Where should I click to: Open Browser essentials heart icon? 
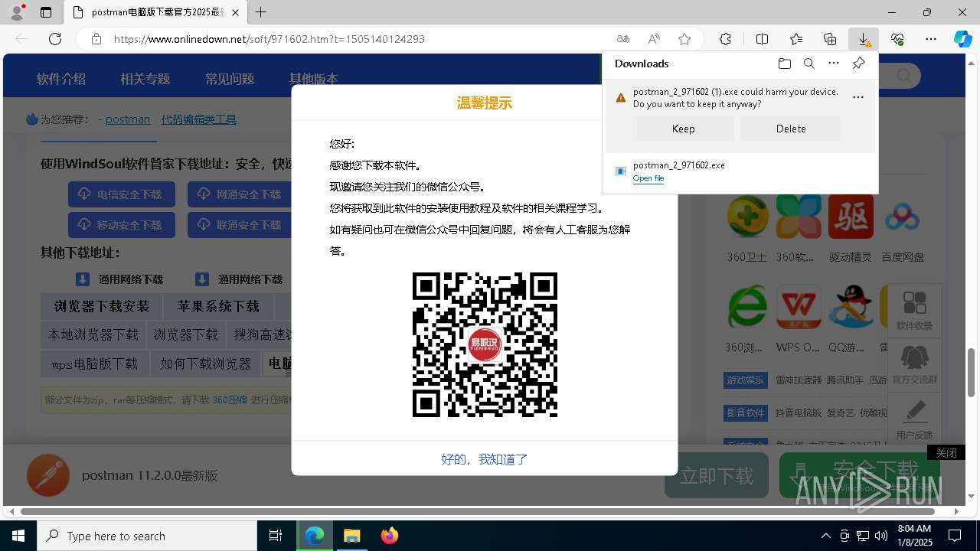click(x=897, y=39)
